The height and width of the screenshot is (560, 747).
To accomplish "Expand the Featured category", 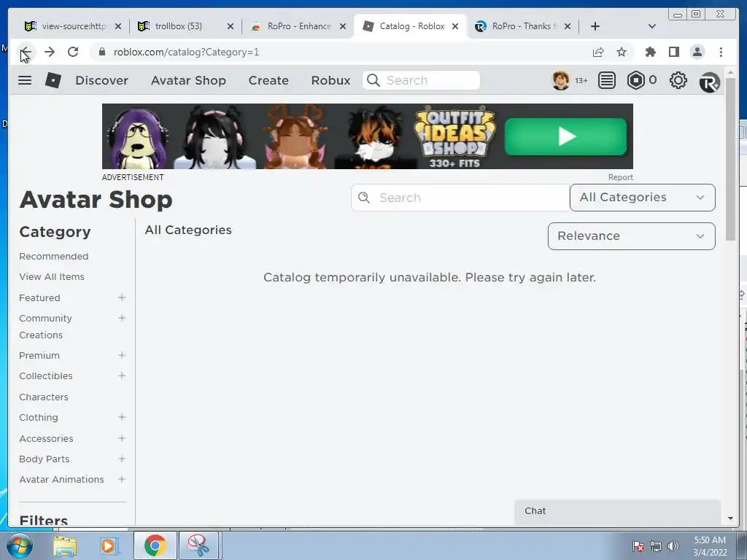I will coord(122,297).
